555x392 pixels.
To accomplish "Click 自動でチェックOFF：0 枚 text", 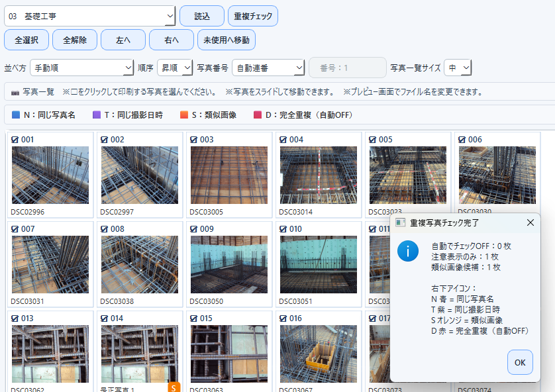I will point(471,246).
